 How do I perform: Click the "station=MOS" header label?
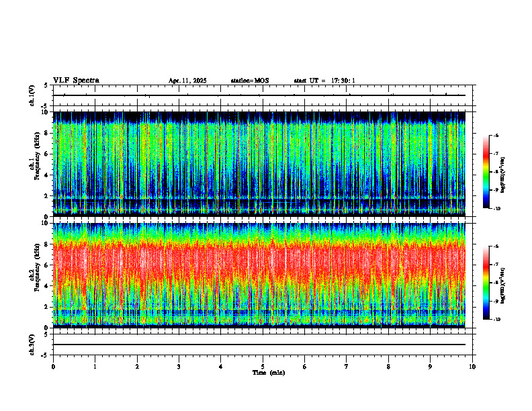[x=250, y=81]
